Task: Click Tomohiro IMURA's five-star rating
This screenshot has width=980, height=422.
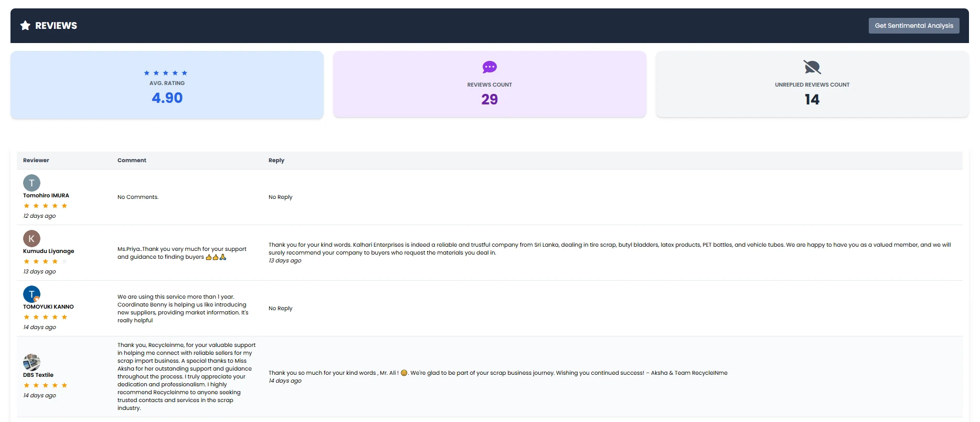Action: tap(45, 206)
